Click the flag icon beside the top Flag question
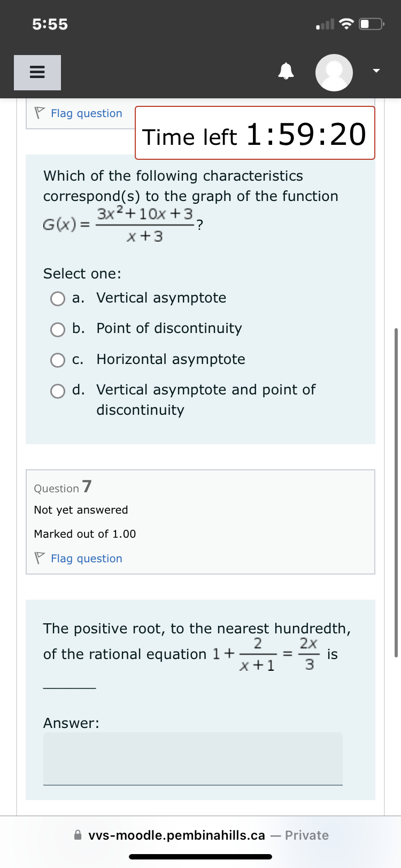This screenshot has width=401, height=868. [38, 112]
